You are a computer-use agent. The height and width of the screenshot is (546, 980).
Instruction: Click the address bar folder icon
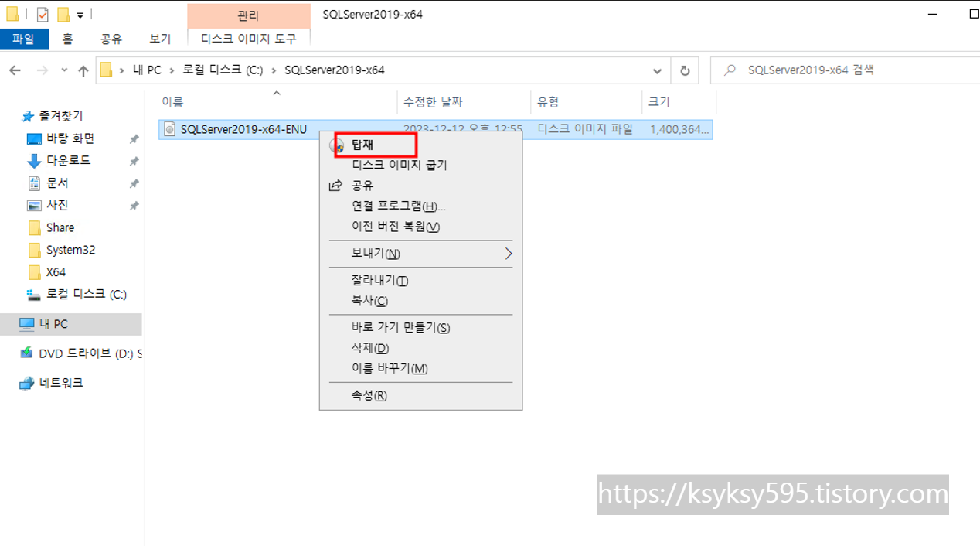pos(107,70)
